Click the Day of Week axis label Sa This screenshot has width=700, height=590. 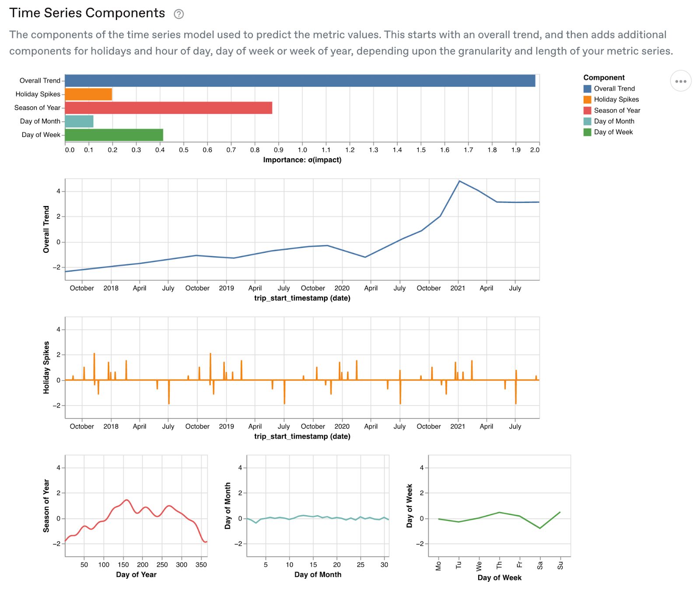point(540,565)
